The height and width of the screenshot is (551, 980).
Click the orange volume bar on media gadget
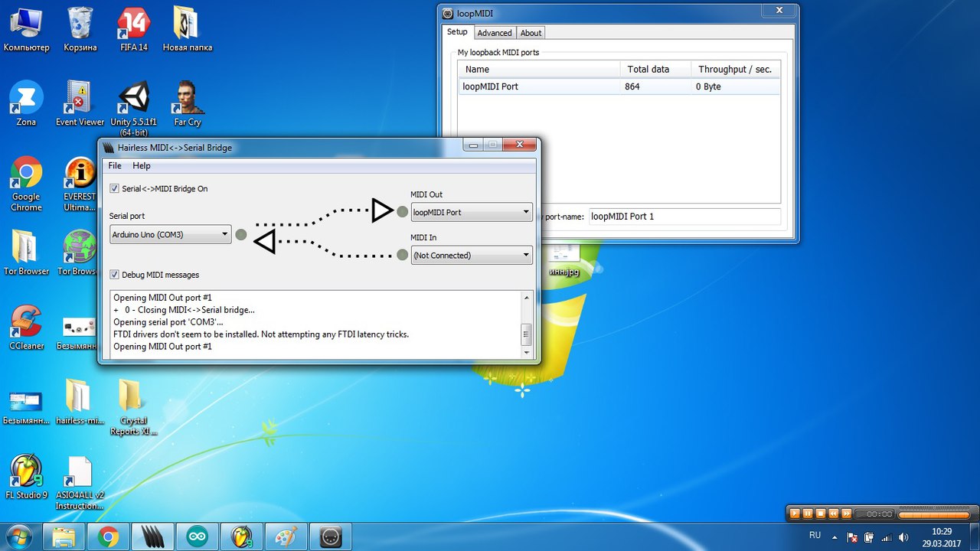coord(933,514)
